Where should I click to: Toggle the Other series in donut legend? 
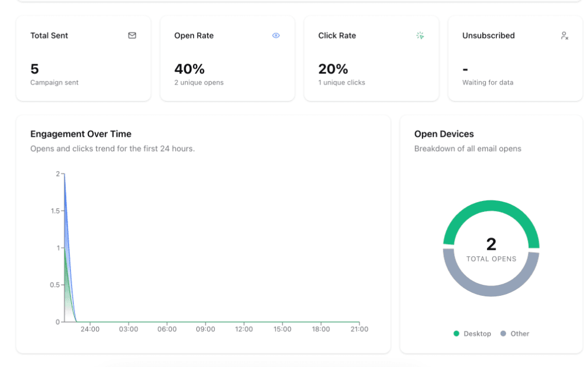click(515, 333)
